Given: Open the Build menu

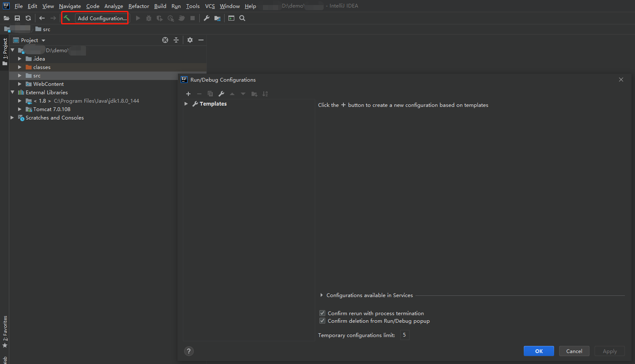Looking at the screenshot, I should pyautogui.click(x=160, y=6).
